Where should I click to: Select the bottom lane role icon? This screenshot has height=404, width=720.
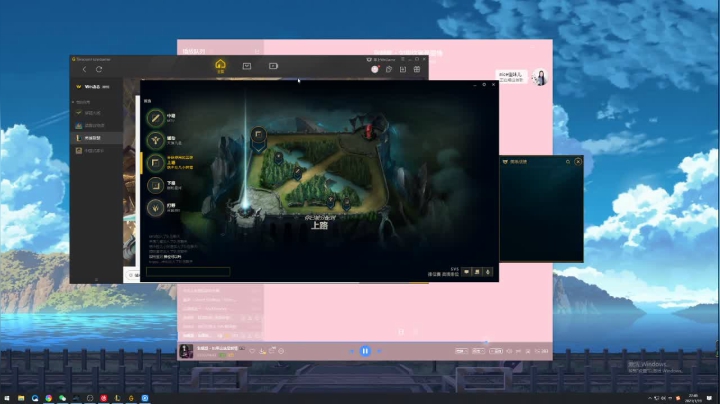pyautogui.click(x=156, y=185)
